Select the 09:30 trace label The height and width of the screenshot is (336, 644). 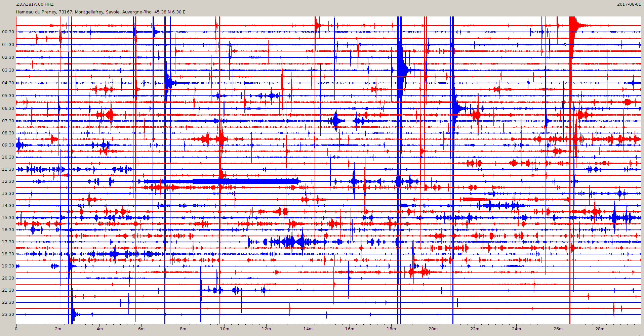coord(8,145)
